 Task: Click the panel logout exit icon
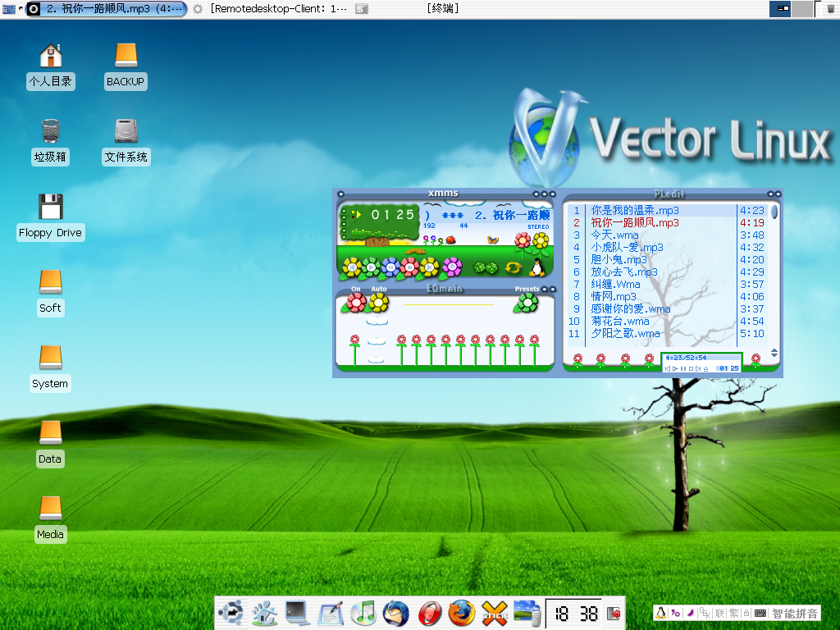614,613
